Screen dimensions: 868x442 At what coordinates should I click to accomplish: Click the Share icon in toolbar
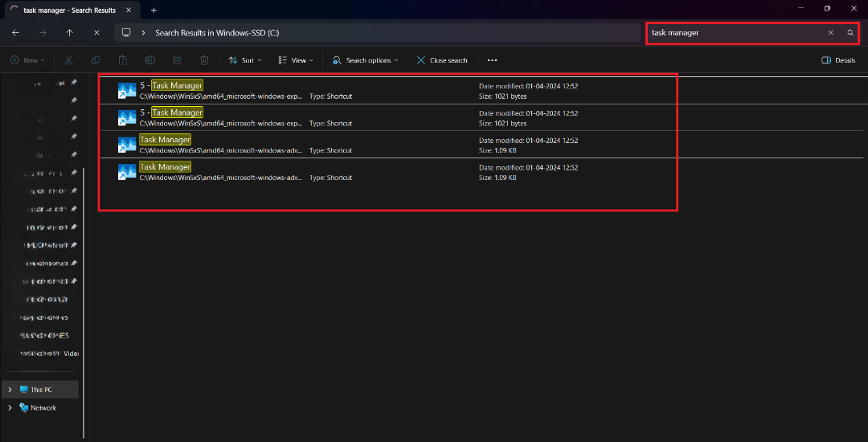coord(177,60)
